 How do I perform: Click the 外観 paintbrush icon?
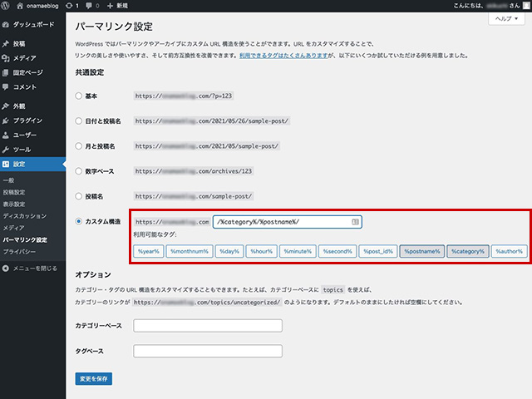click(6, 106)
